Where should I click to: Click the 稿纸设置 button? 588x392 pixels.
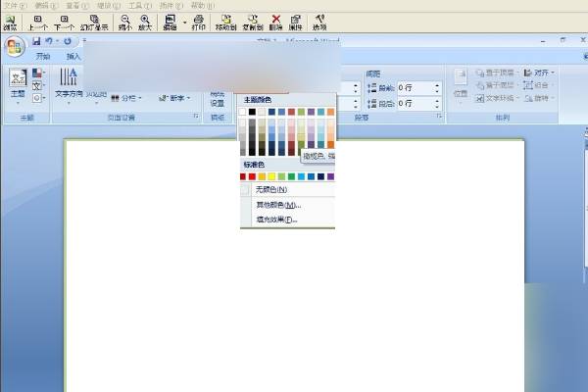tap(218, 99)
